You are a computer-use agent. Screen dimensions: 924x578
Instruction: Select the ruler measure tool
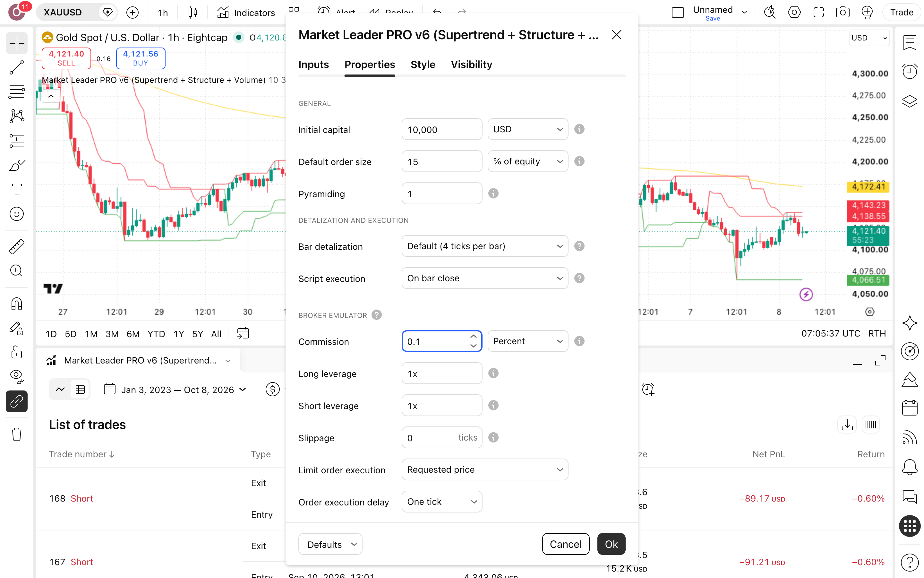[x=16, y=247]
